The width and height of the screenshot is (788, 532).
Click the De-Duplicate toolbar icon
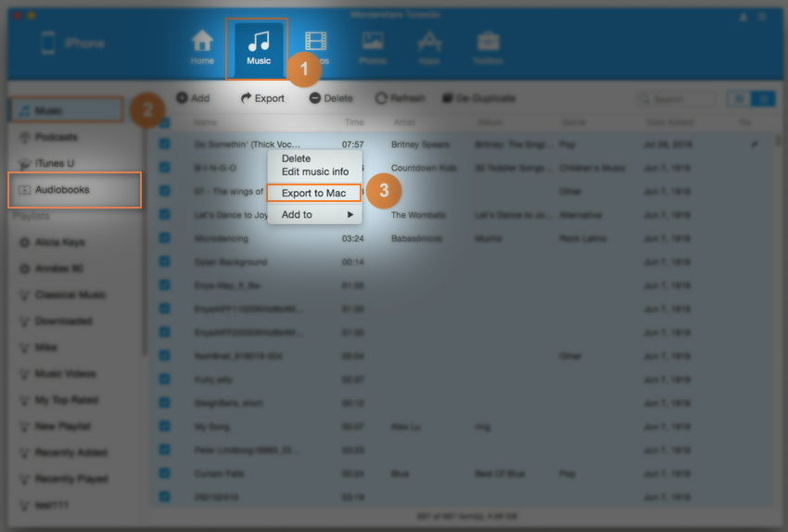coord(448,98)
